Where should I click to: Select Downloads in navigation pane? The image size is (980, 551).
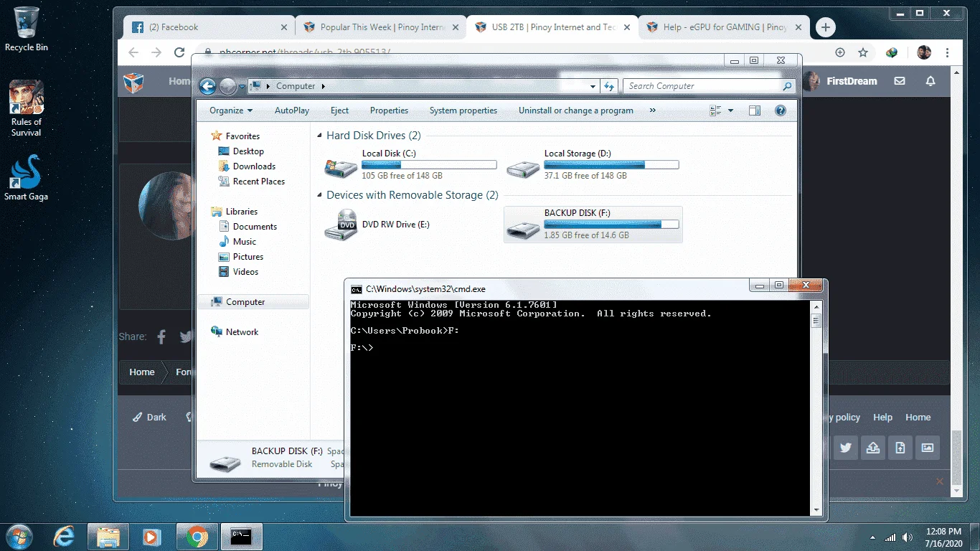coord(246,166)
